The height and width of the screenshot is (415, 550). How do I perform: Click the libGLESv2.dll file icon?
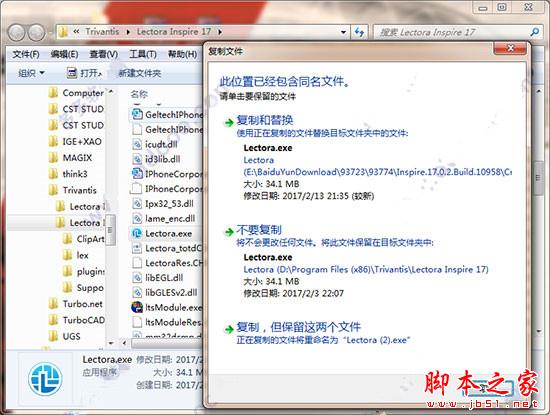click(x=136, y=292)
